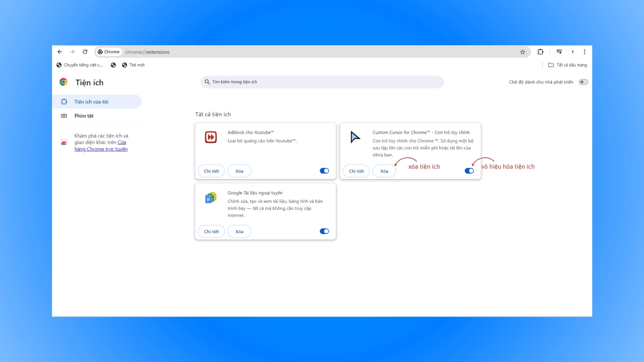Open Chi tiết for Adblock cho Youtube
Screen dimensions: 644x362
(211, 171)
